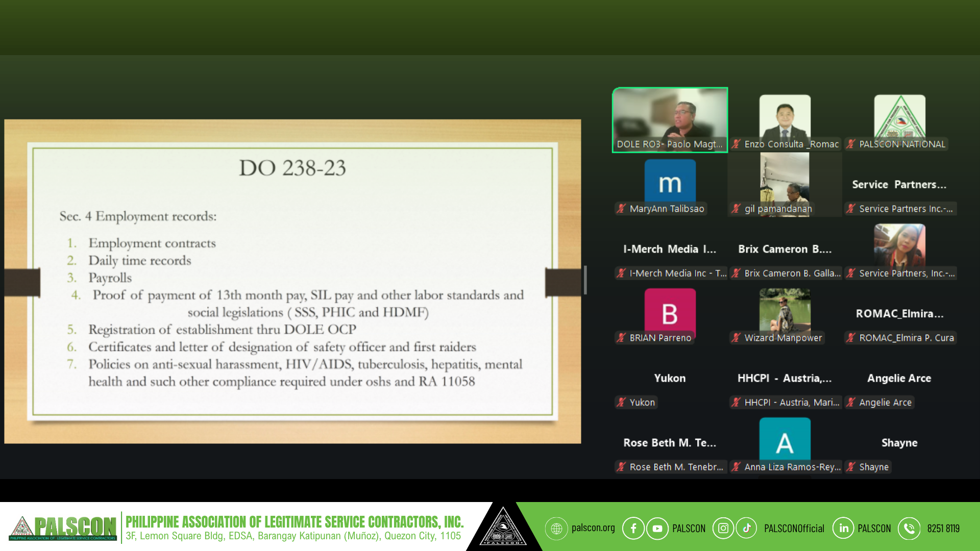The height and width of the screenshot is (551, 980).
Task: Click 'Sec. 4 Employment records:' heading
Action: pyautogui.click(x=138, y=216)
